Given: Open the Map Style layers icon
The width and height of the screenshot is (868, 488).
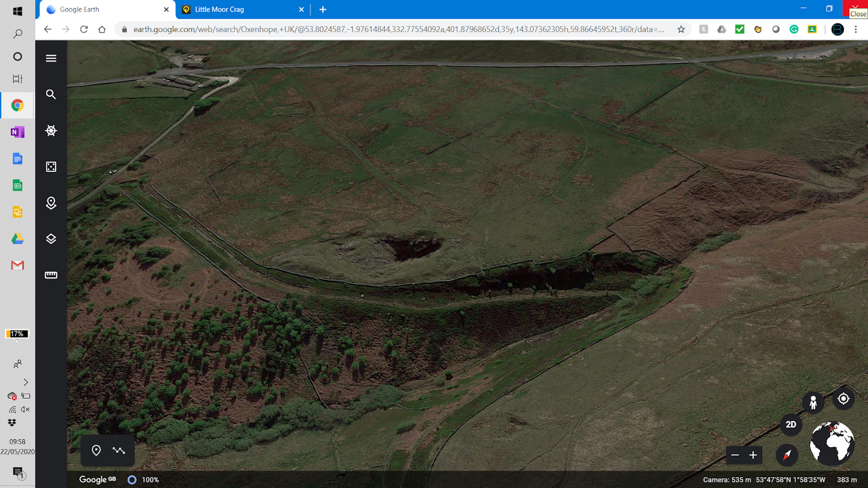Looking at the screenshot, I should (51, 239).
